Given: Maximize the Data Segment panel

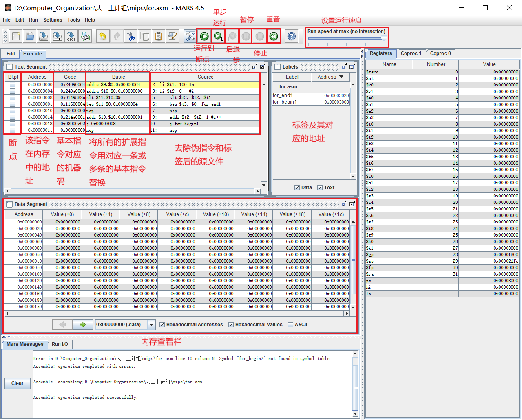Looking at the screenshot, I should 352,203.
